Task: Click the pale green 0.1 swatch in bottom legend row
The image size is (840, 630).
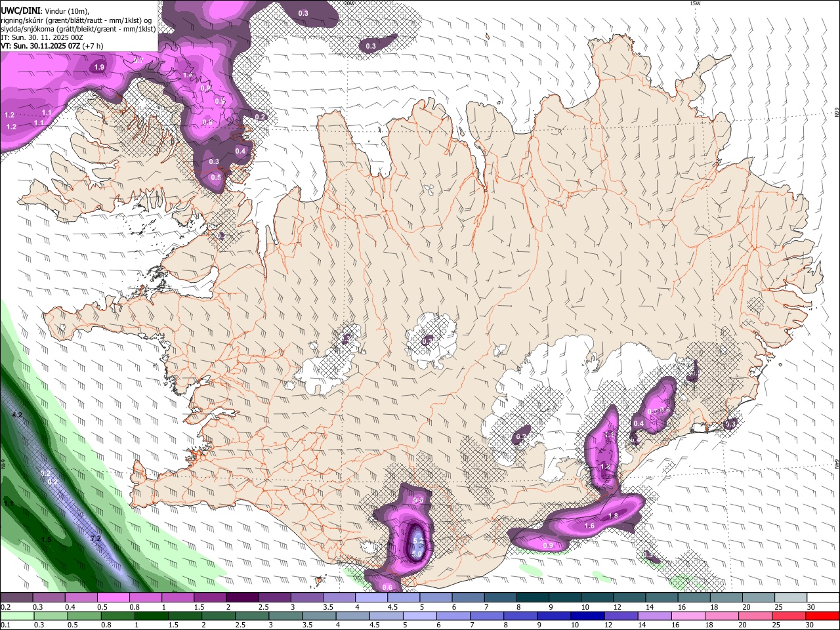Action: (x=17, y=616)
